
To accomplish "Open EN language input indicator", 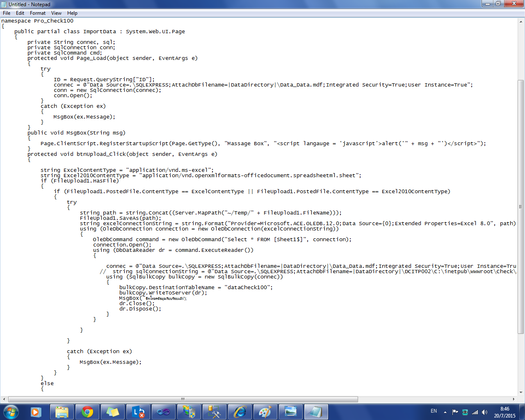I will [434, 411].
